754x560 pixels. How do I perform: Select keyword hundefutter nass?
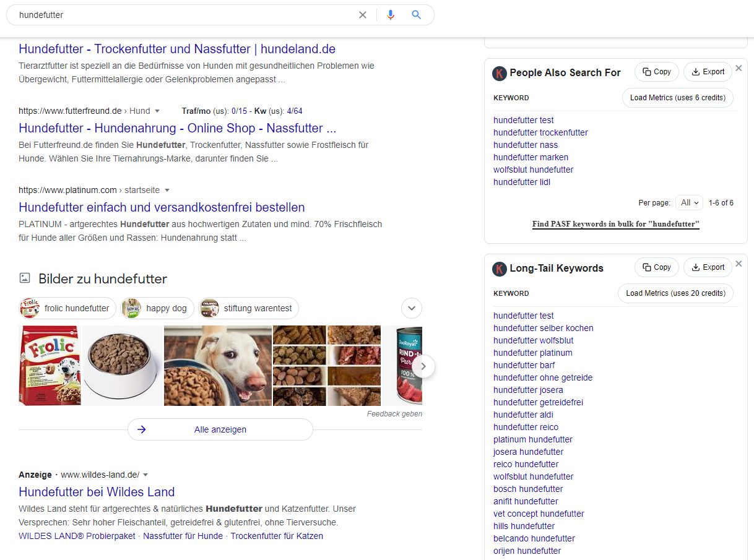526,145
